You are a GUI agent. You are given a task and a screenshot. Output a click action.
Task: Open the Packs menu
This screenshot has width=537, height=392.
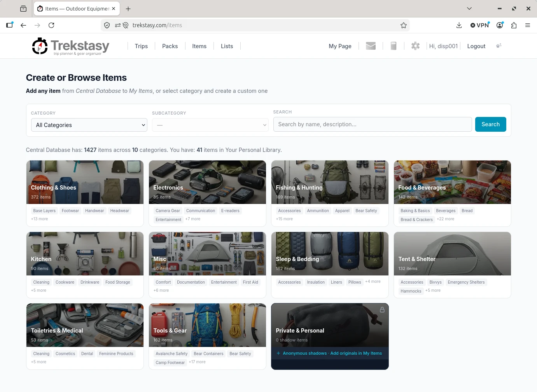[170, 46]
